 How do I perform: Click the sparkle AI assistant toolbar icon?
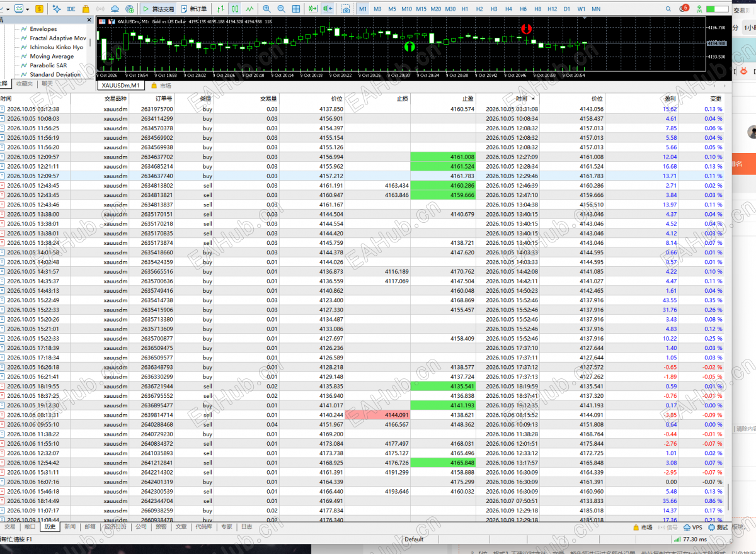coord(57,9)
